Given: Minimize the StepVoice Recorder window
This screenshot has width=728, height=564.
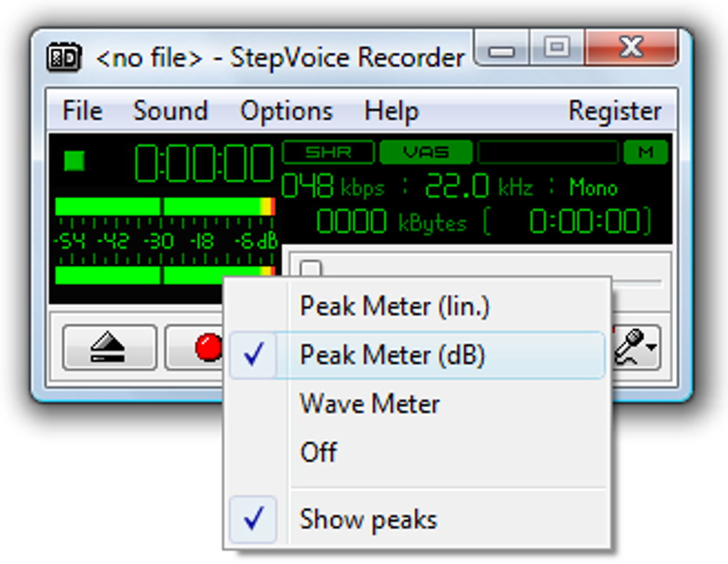Looking at the screenshot, I should pos(502,47).
